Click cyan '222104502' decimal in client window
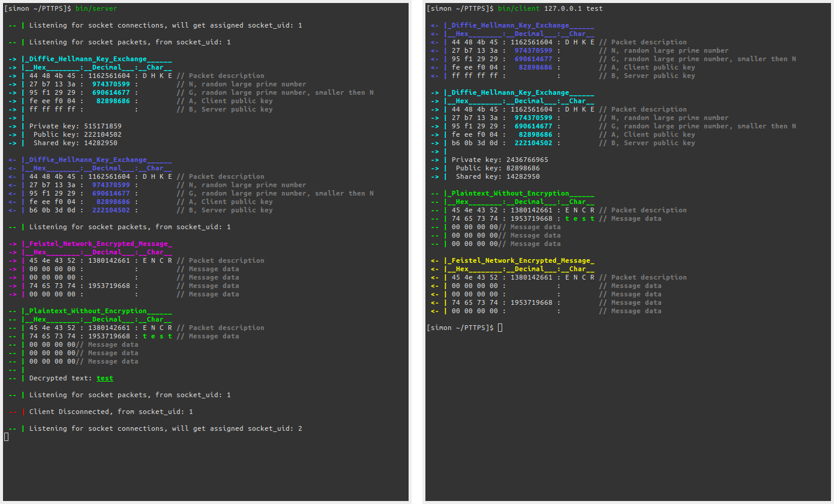The width and height of the screenshot is (834, 504). (x=532, y=143)
